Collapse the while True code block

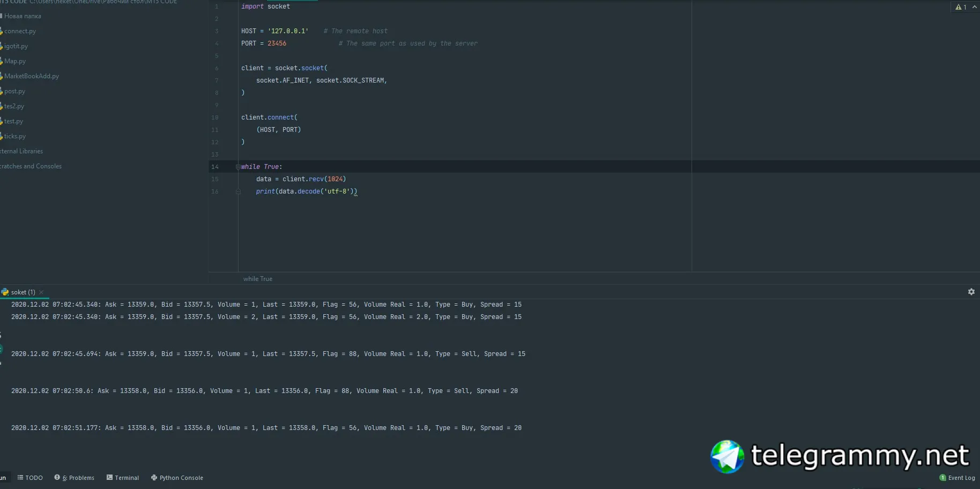(238, 167)
